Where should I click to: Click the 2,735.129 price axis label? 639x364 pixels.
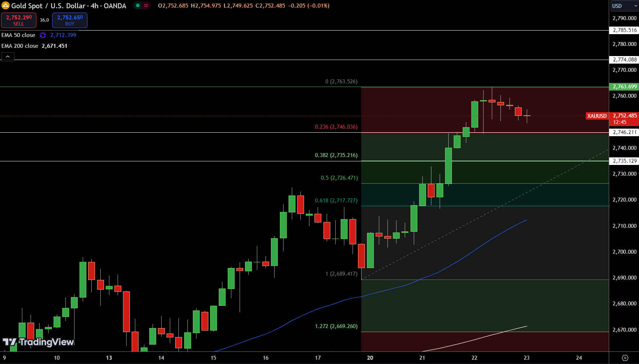click(624, 161)
